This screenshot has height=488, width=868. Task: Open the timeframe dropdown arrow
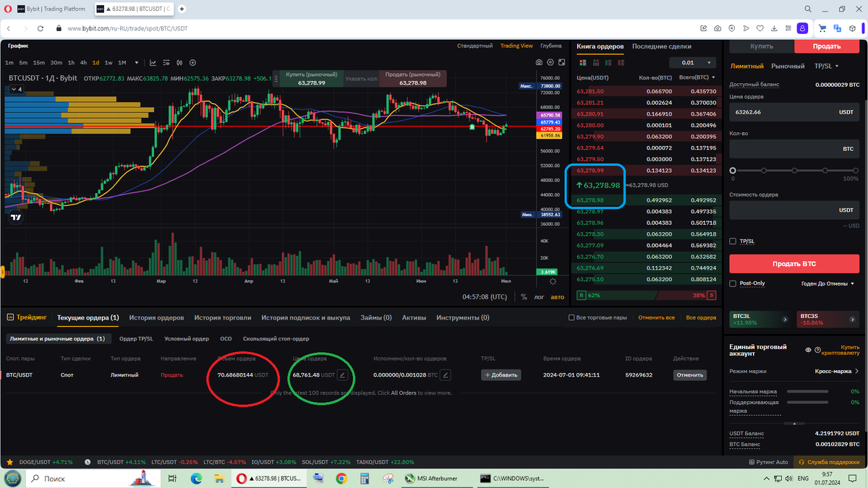137,63
